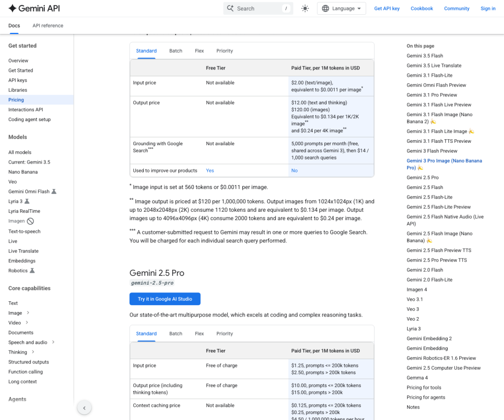Focus the Search input field
The image size is (504, 420).
coord(258,8)
